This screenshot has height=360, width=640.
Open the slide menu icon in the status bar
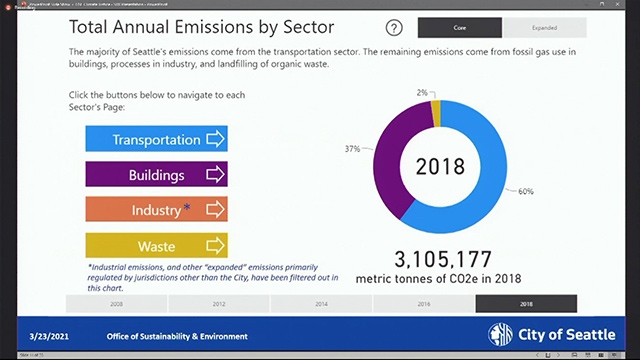[548, 356]
